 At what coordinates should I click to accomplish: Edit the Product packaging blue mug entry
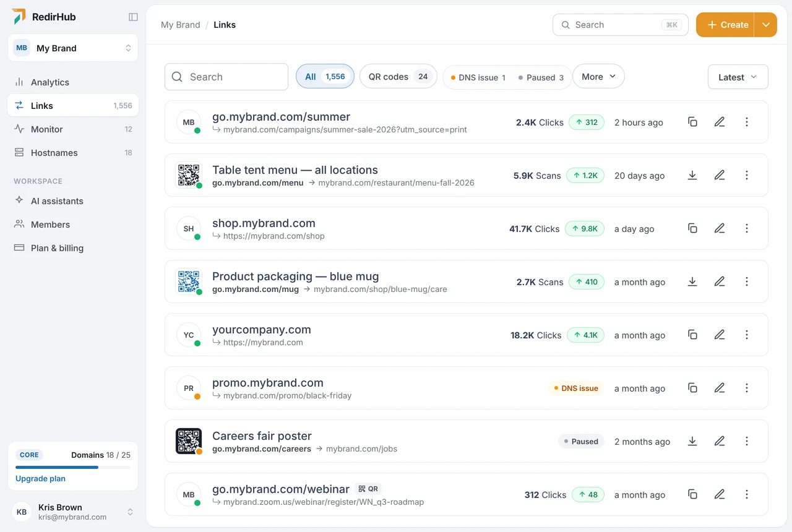click(x=720, y=281)
